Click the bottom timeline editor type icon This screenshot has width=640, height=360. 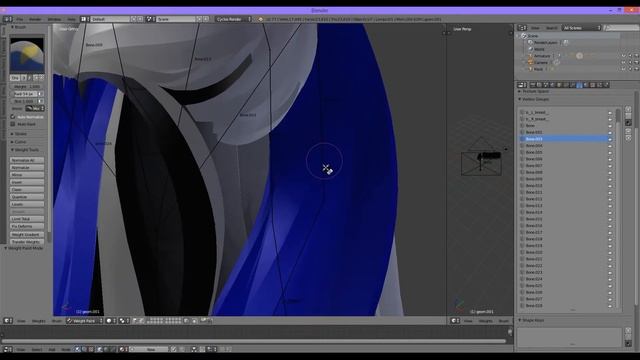pyautogui.click(x=8, y=349)
